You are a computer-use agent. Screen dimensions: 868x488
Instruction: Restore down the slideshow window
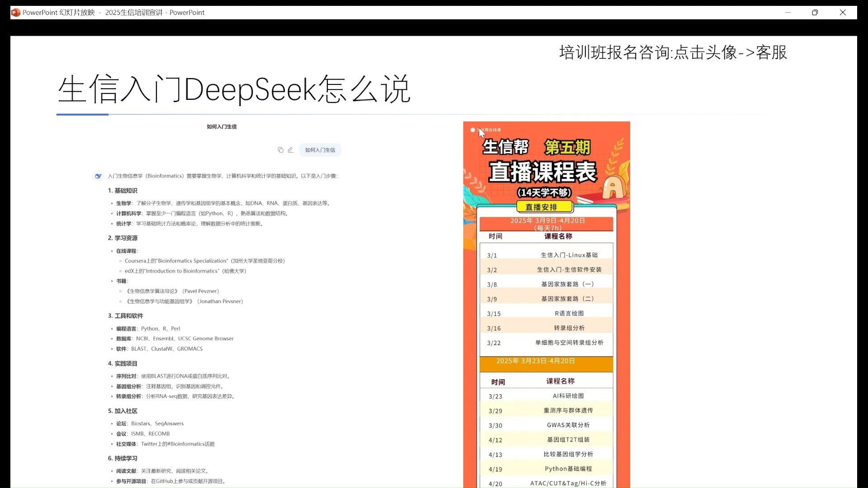tap(815, 13)
